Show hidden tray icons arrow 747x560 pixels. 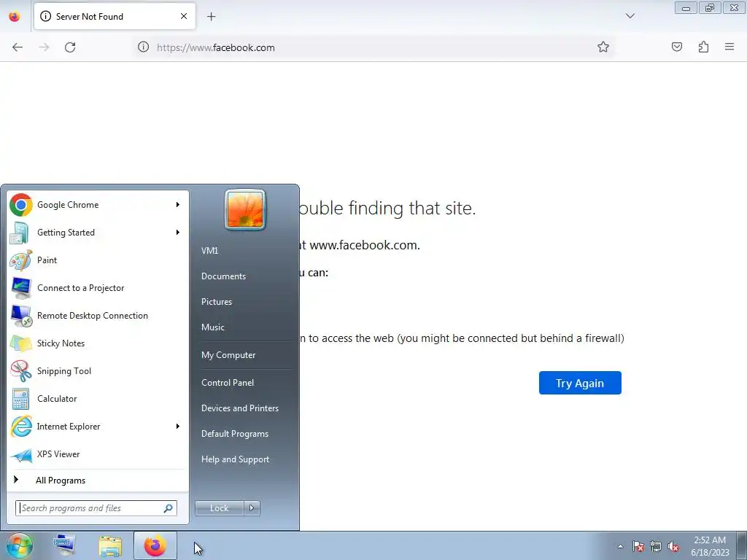pos(620,546)
